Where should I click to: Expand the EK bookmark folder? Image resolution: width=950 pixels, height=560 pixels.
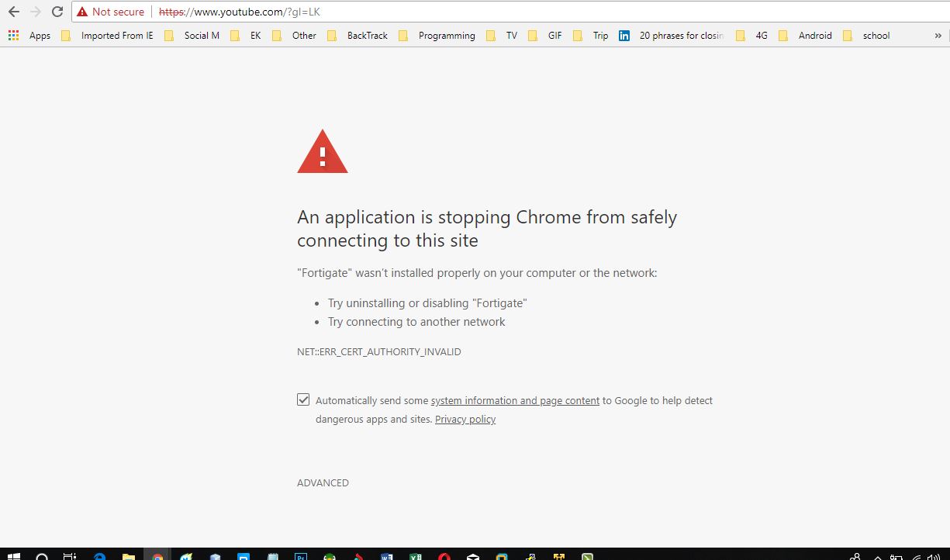click(246, 36)
